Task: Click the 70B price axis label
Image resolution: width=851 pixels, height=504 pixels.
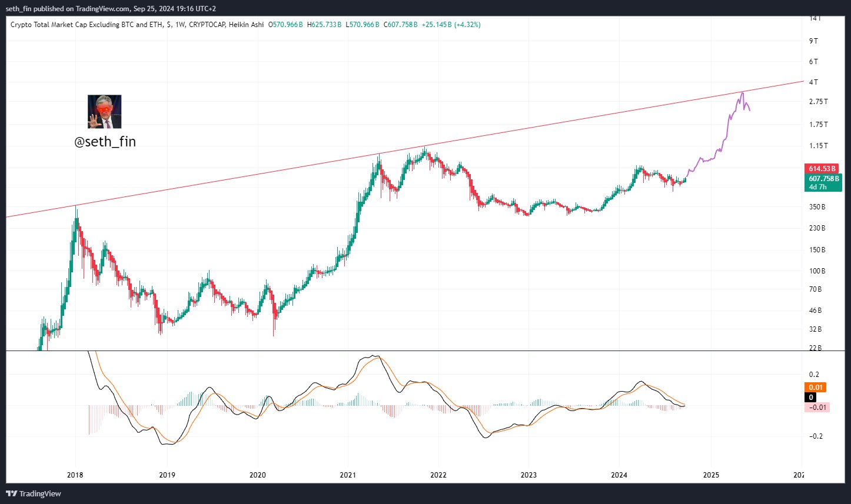Action: click(816, 289)
